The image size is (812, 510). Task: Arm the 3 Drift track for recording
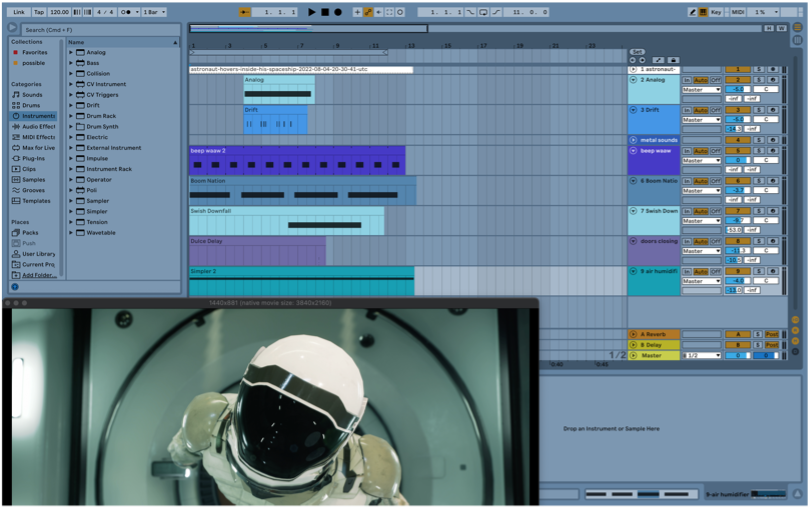(x=773, y=110)
